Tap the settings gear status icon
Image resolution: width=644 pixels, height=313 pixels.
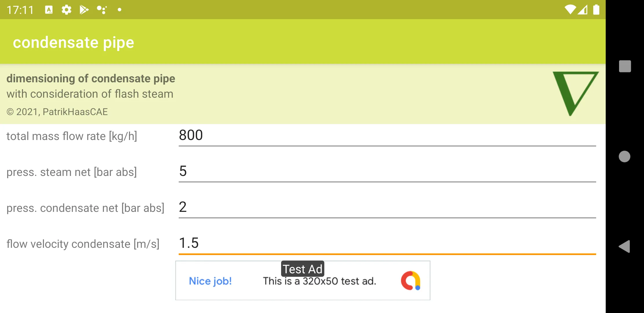[66, 10]
